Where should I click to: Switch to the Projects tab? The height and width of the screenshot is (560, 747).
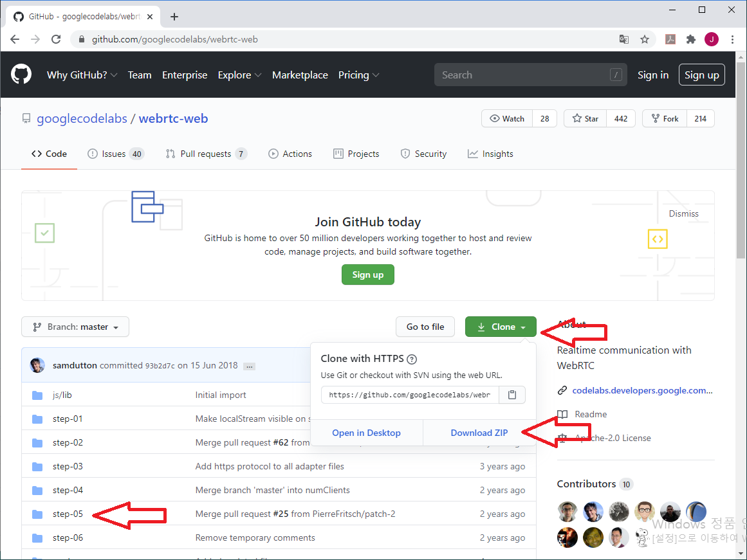(x=356, y=154)
